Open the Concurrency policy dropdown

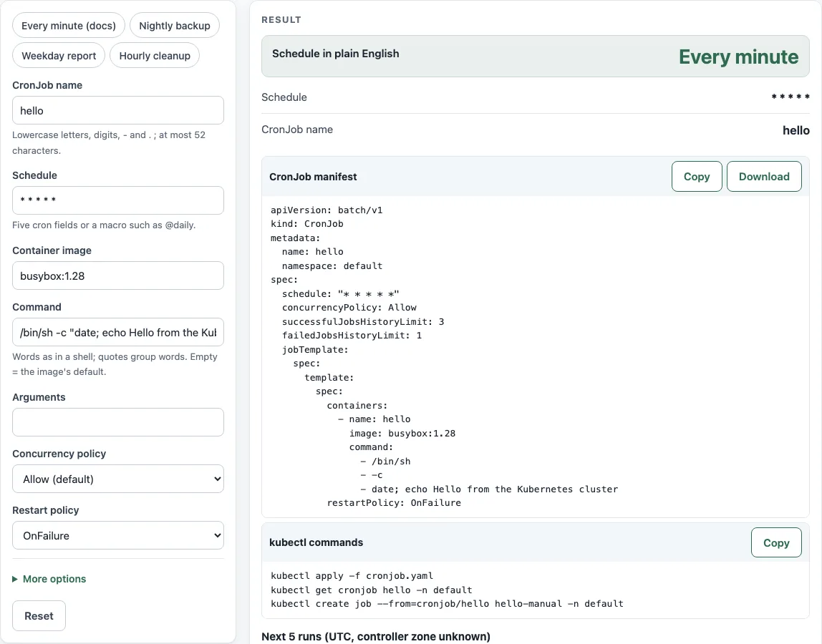[118, 479]
